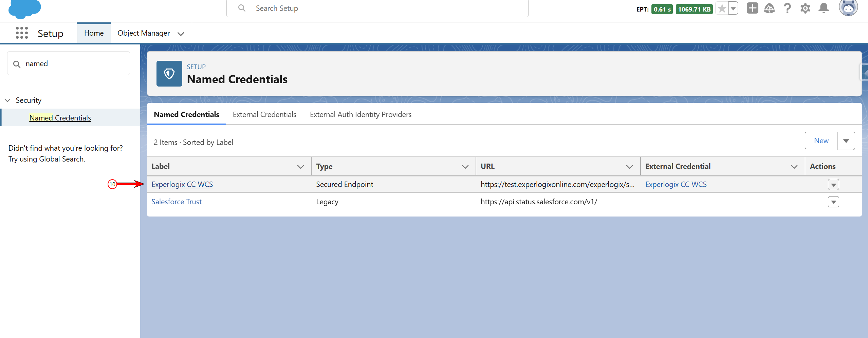Image resolution: width=868 pixels, height=338 pixels.
Task: Open Label column sort menu
Action: [300, 167]
